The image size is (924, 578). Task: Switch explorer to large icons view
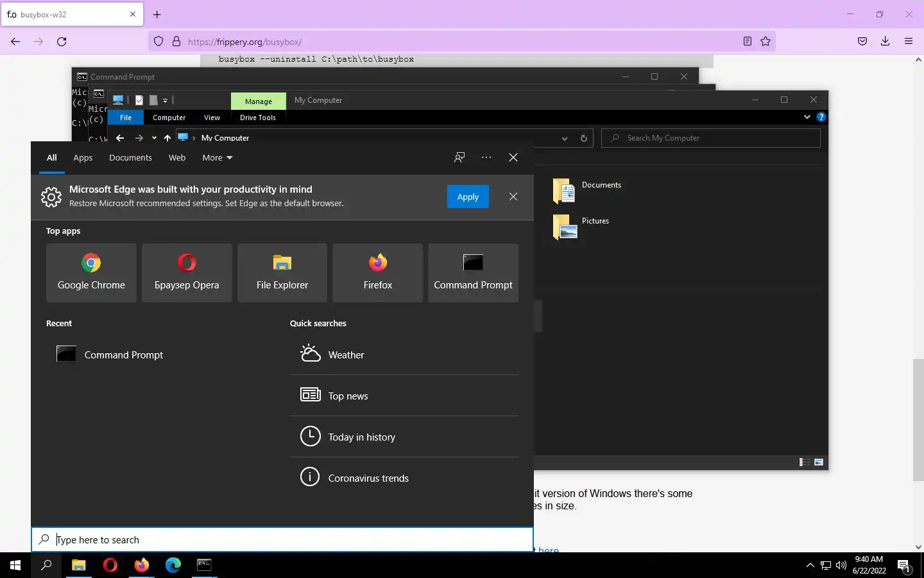(819, 462)
